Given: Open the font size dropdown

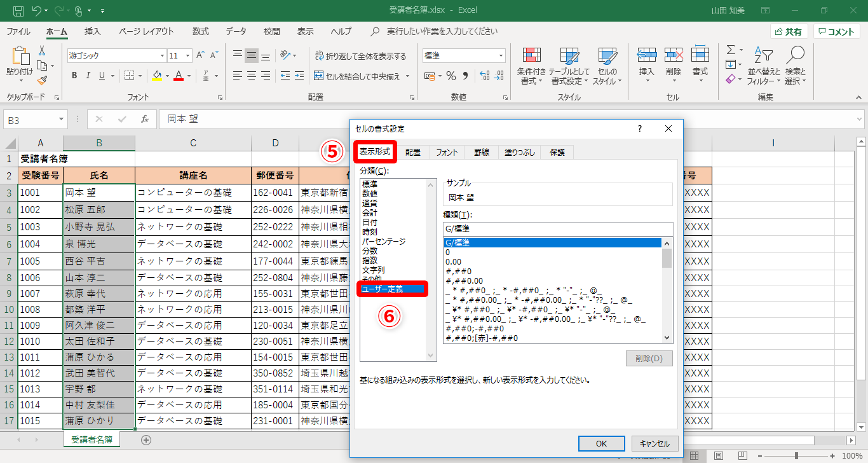Looking at the screenshot, I should tap(187, 55).
